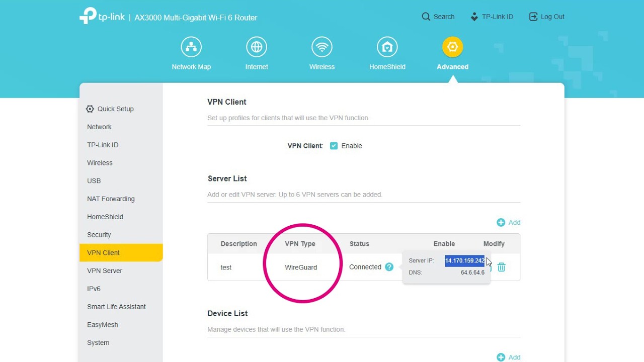Screen dimensions: 644x362
Task: Open the Internet globe tab
Action: point(257,47)
